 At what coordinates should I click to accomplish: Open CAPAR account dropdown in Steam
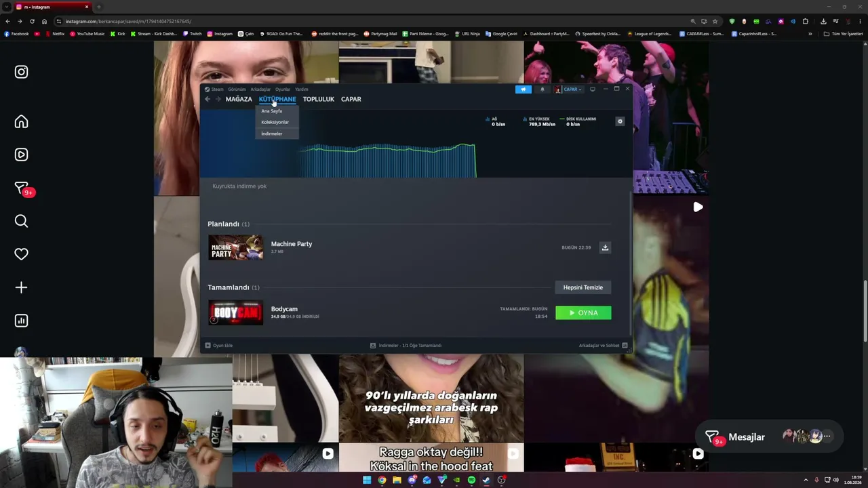(569, 89)
